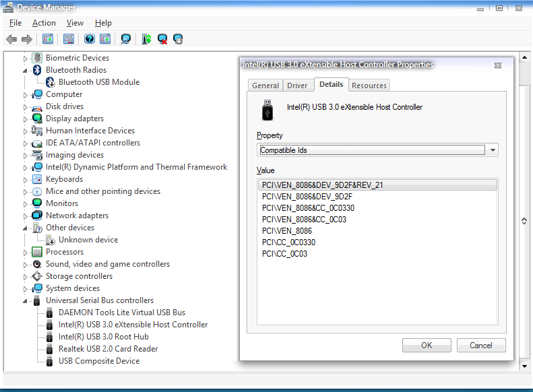Click the Storage controllers icon

37,276
